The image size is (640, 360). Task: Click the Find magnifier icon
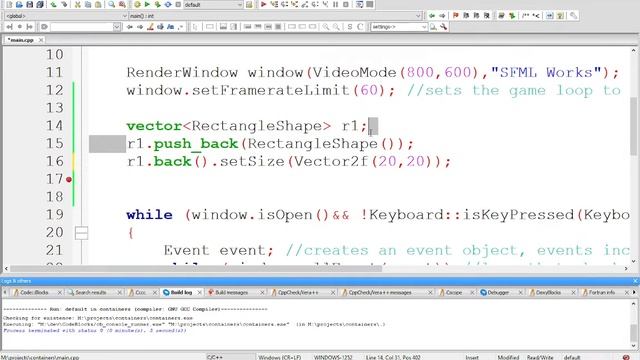point(111,4)
